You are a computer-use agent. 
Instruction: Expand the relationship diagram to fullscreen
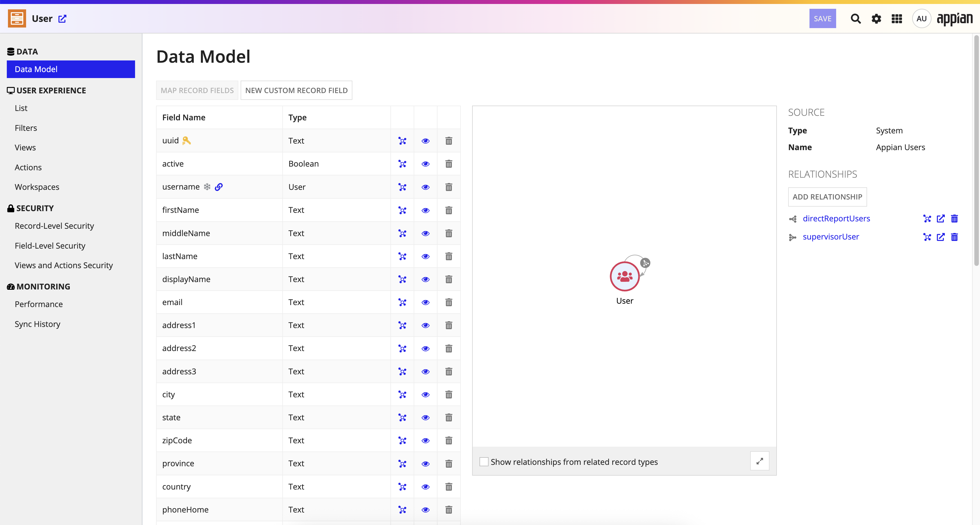tap(759, 461)
